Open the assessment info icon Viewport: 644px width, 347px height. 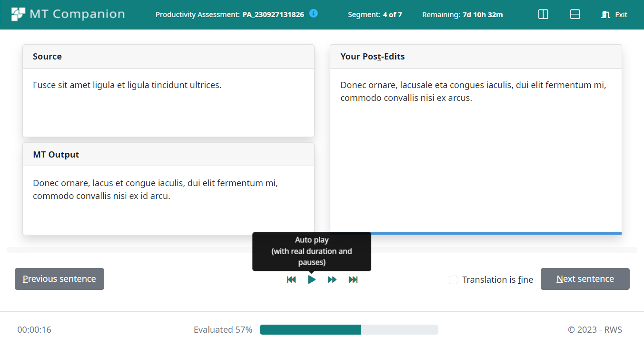(x=313, y=13)
